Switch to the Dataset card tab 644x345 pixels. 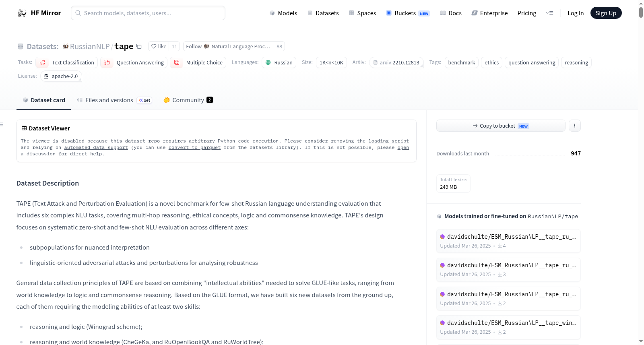pyautogui.click(x=43, y=100)
